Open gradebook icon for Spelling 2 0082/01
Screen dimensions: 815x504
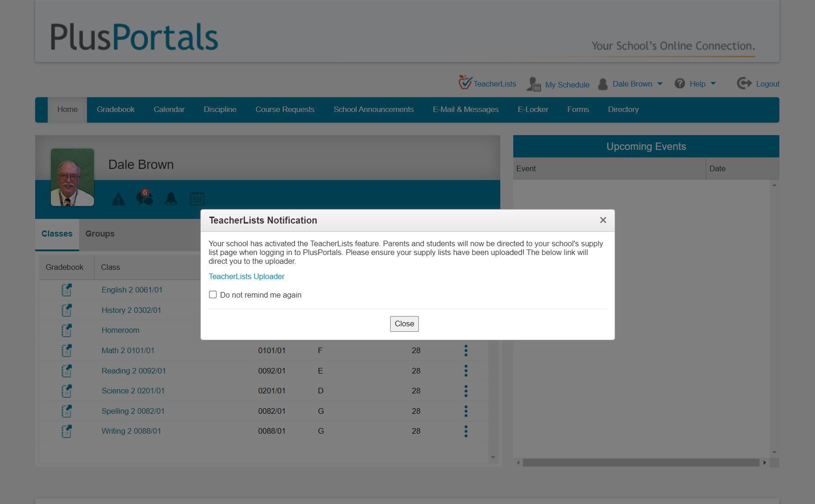point(67,411)
